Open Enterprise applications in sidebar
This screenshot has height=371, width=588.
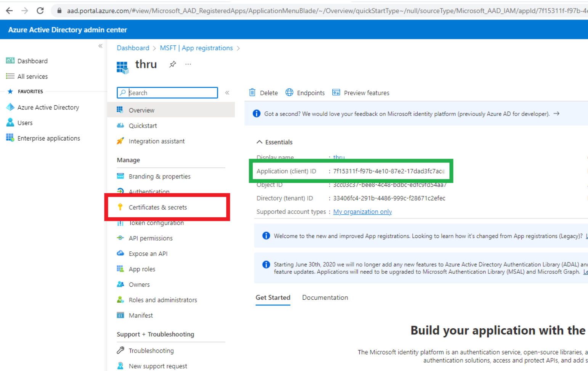(48, 138)
